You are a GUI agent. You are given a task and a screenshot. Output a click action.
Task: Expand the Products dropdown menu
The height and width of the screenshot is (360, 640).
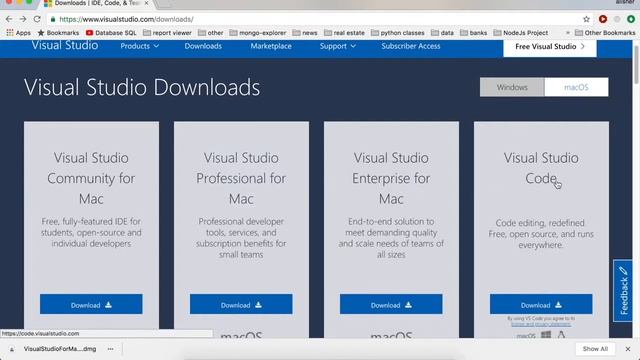(140, 46)
